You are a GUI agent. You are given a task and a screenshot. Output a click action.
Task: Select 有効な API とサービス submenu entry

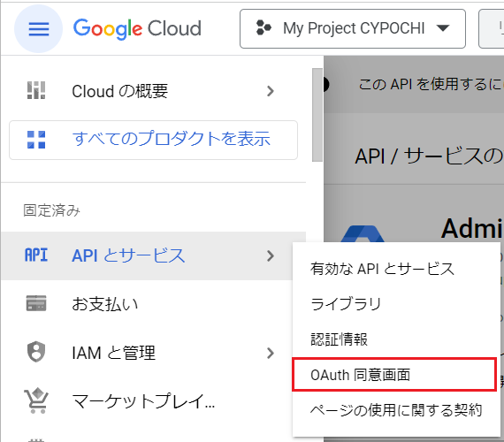(396, 269)
